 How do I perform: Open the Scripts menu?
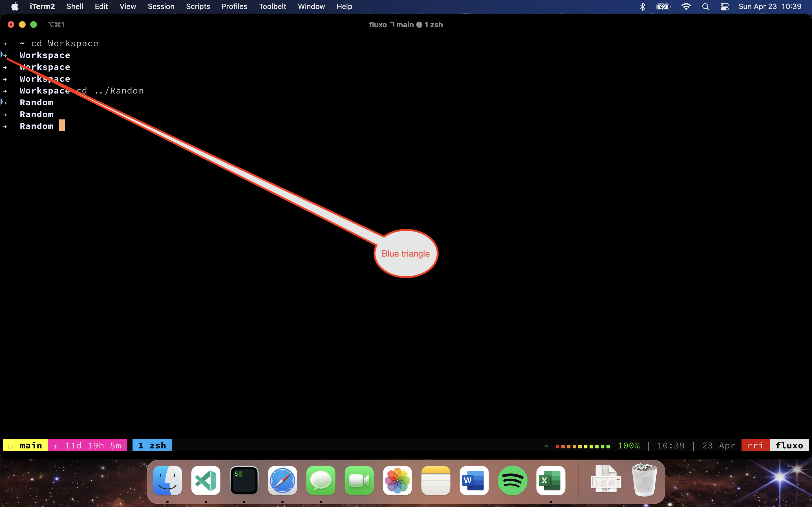pos(198,6)
